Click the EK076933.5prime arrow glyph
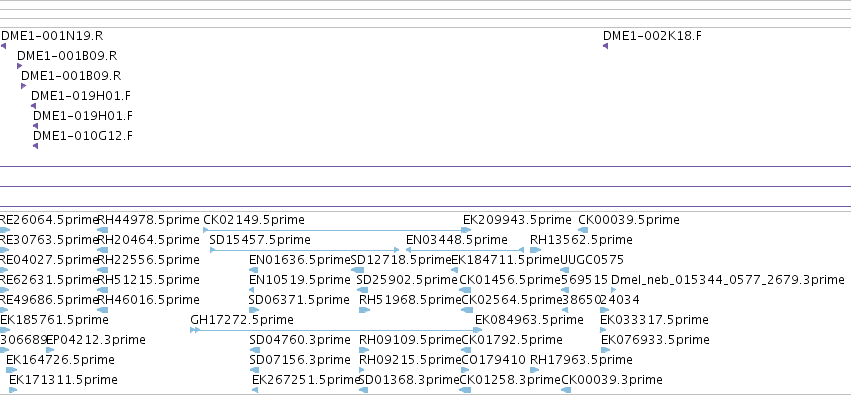Image resolution: width=851 pixels, height=395 pixels. click(606, 350)
